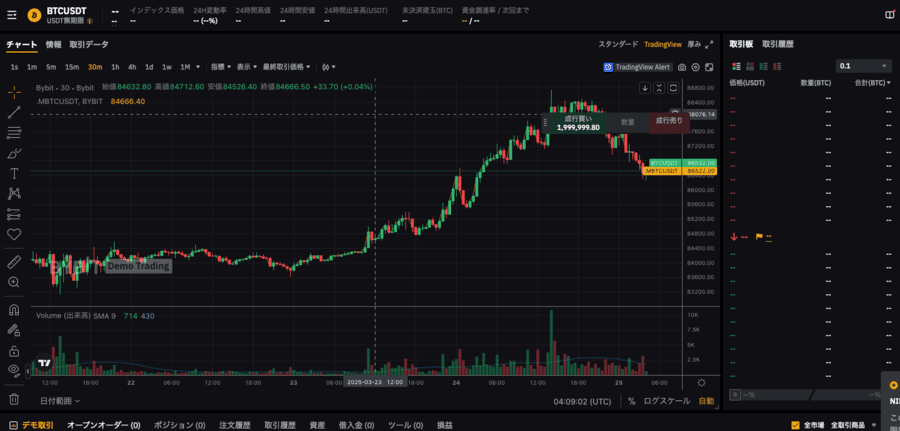Viewport: 900px width, 431px height.
Task: Open the 全取引商品 filter dropdown
Action: click(x=854, y=425)
